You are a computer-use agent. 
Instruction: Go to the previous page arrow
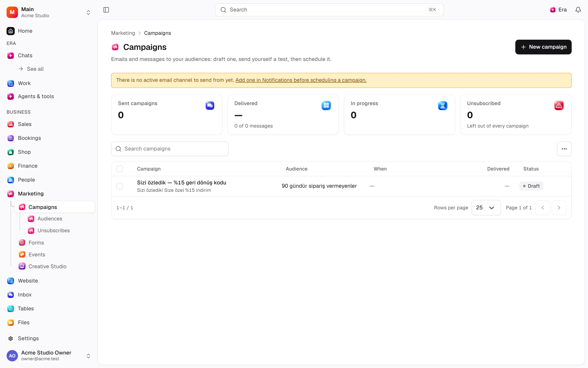542,208
